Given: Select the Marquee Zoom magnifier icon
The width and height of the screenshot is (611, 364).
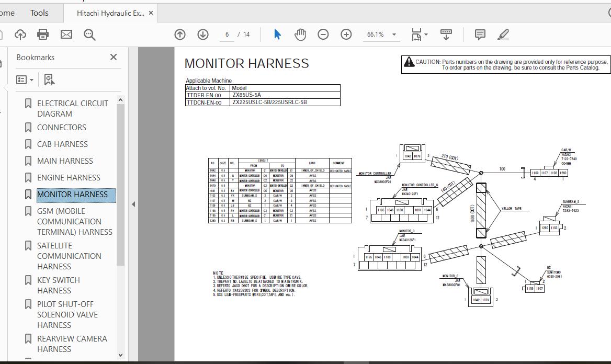Looking at the screenshot, I should [x=89, y=35].
